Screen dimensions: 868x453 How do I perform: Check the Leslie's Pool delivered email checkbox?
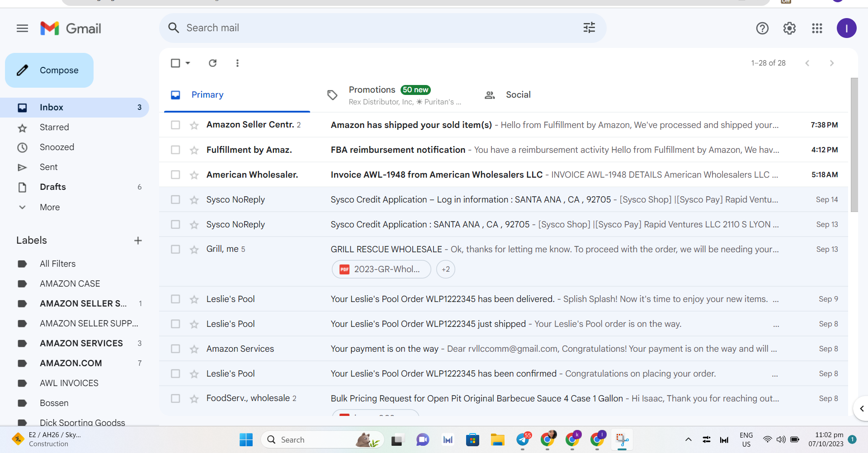175,299
